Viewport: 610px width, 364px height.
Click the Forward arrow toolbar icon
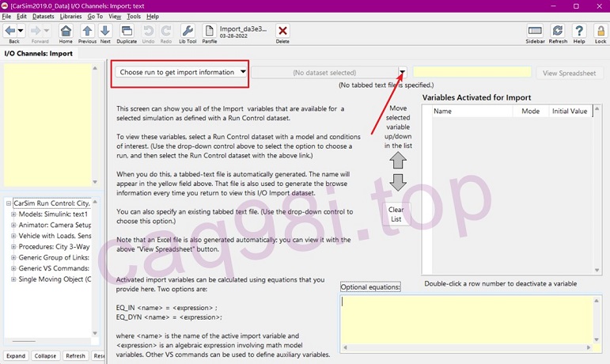pyautogui.click(x=36, y=30)
